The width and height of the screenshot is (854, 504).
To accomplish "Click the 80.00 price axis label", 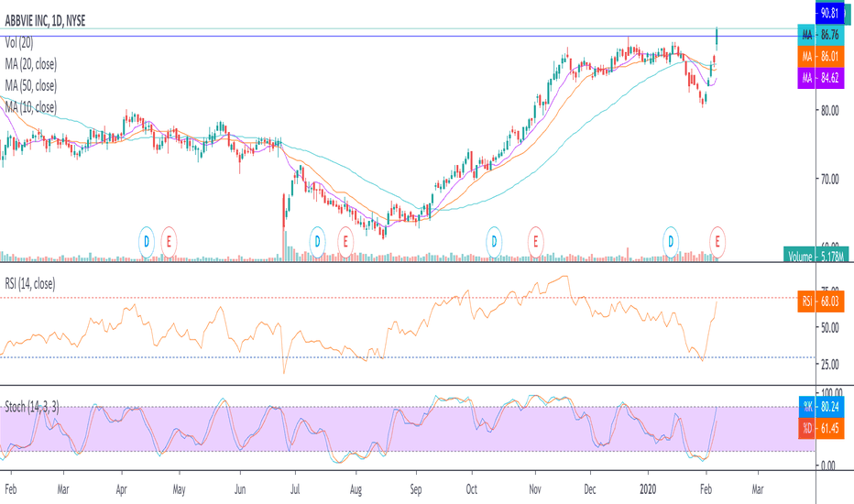I will point(830,110).
